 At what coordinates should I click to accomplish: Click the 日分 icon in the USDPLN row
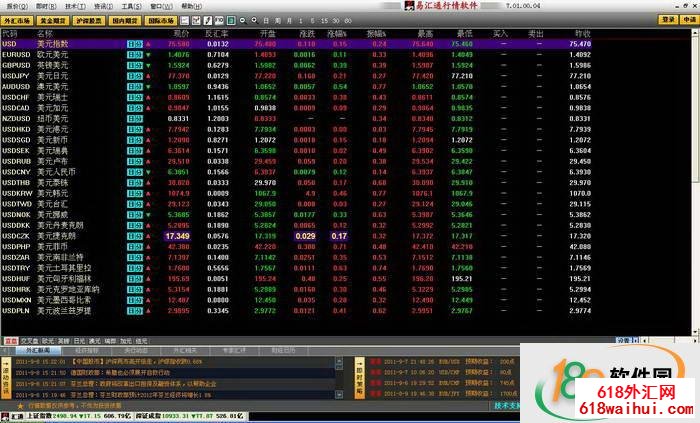(135, 311)
